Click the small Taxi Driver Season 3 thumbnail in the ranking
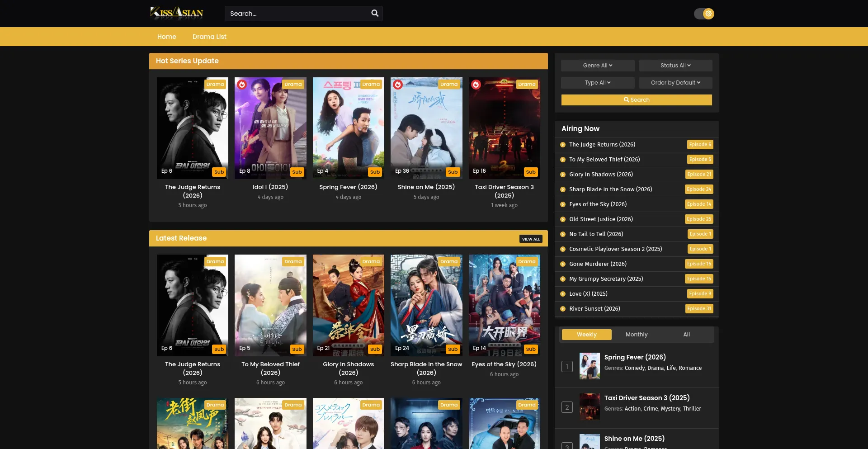This screenshot has width=868, height=449. coord(590,406)
